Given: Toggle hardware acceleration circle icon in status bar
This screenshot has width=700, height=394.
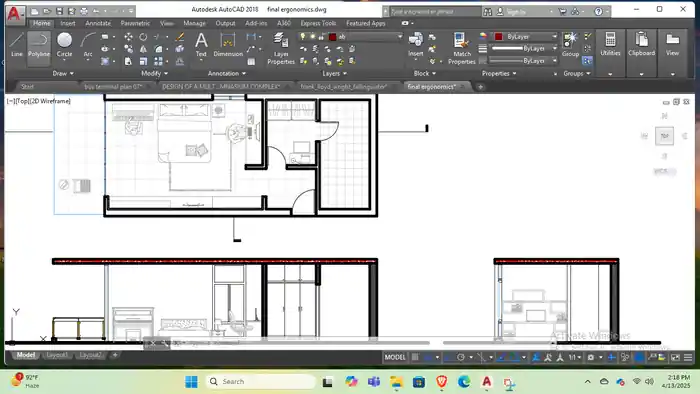Looking at the screenshot, I should click(x=639, y=357).
